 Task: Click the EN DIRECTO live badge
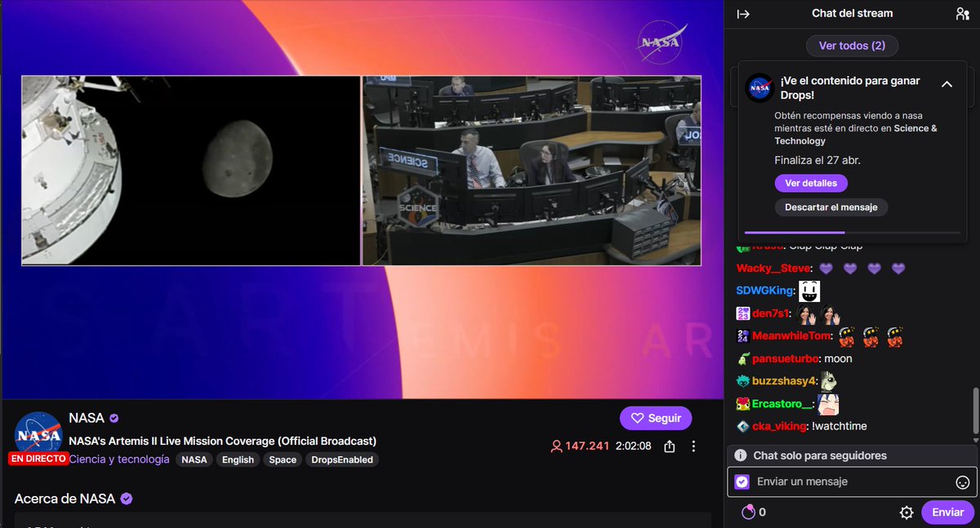[38, 459]
